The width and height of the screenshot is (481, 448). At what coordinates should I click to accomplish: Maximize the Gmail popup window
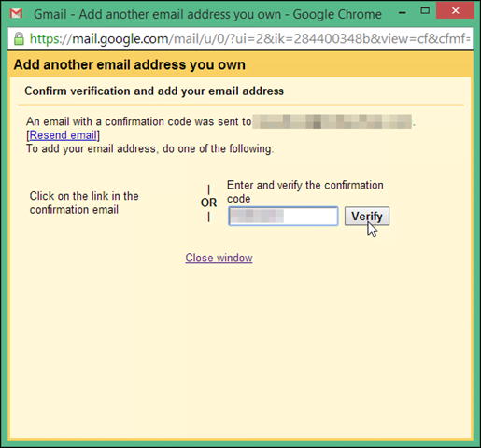(425, 10)
